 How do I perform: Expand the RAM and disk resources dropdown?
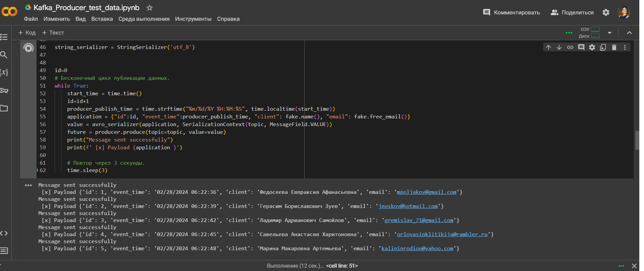610,33
